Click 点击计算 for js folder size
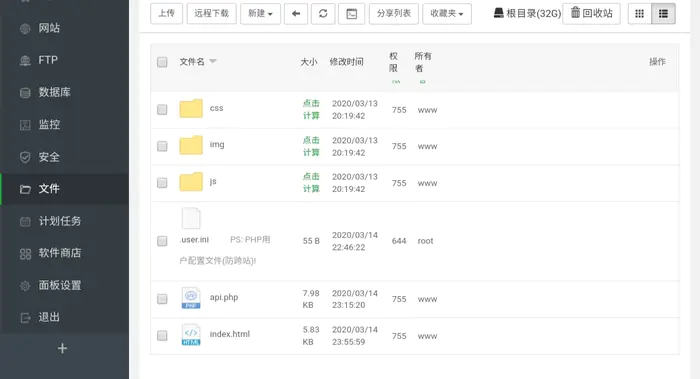This screenshot has width=700, height=379. (311, 183)
